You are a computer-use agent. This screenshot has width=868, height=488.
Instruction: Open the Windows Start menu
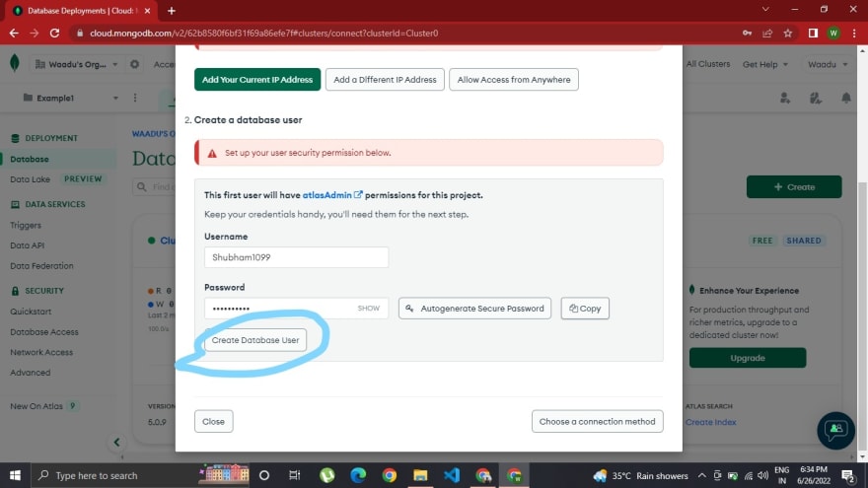click(x=15, y=475)
